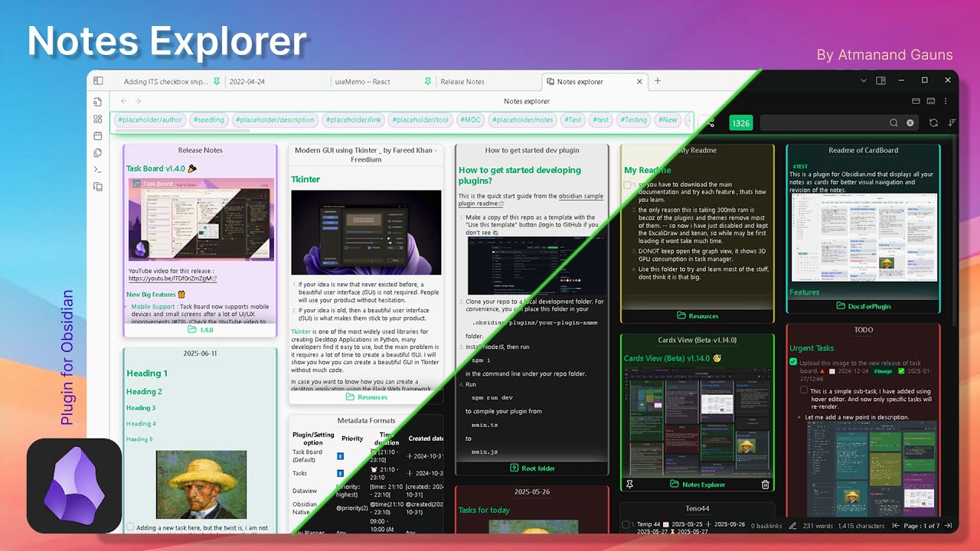Image resolution: width=980 pixels, height=551 pixels.
Task: Filter by #MOC tag
Action: [x=470, y=120]
